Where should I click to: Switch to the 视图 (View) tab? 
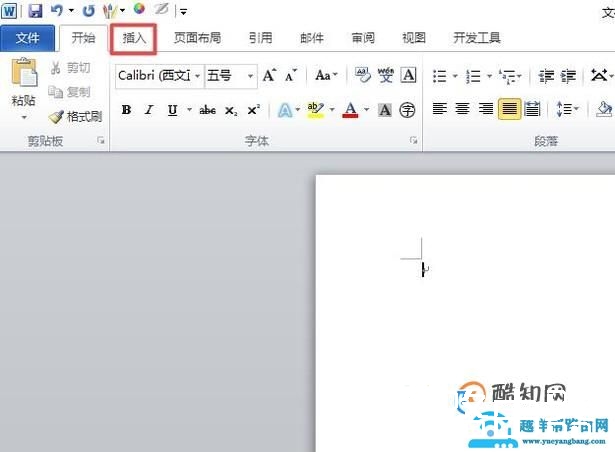(x=414, y=38)
